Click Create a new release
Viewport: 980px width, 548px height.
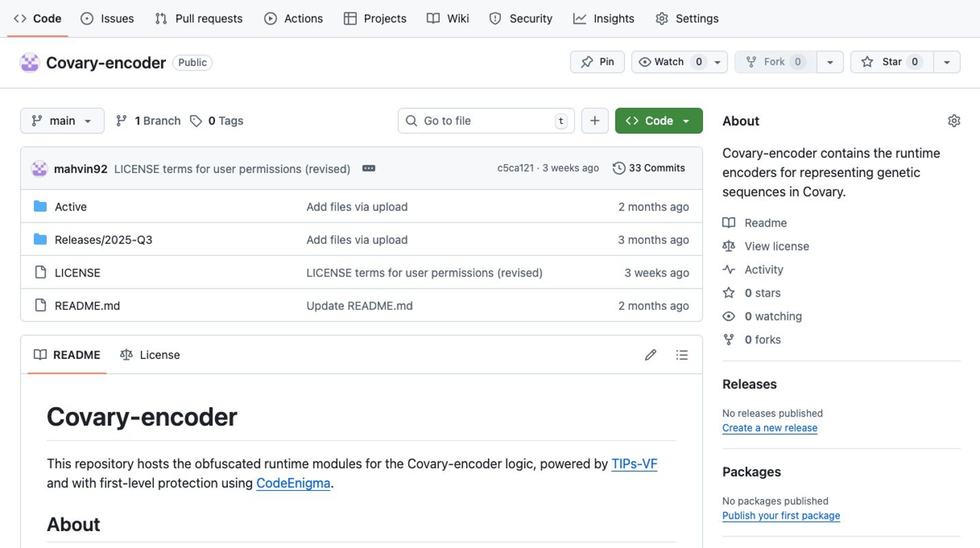[x=770, y=428]
